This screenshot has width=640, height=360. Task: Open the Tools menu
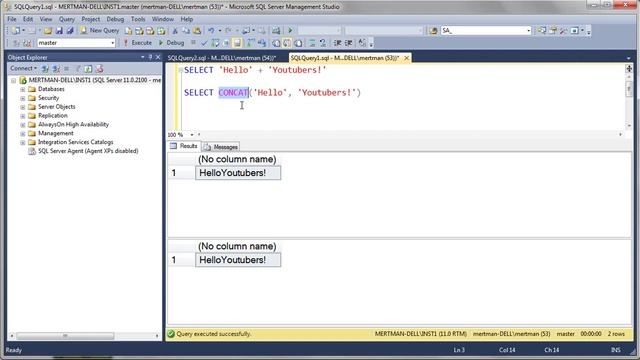tap(138, 19)
